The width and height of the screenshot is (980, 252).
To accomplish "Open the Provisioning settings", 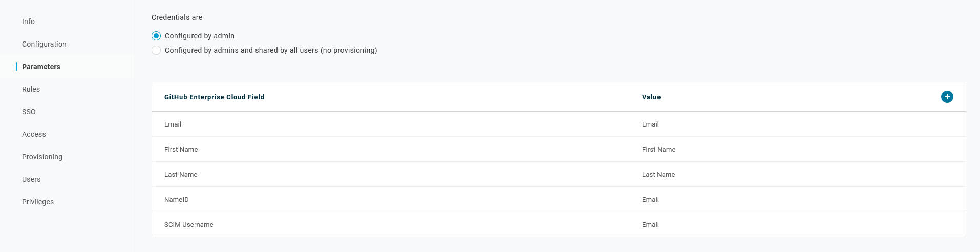I will (x=42, y=157).
